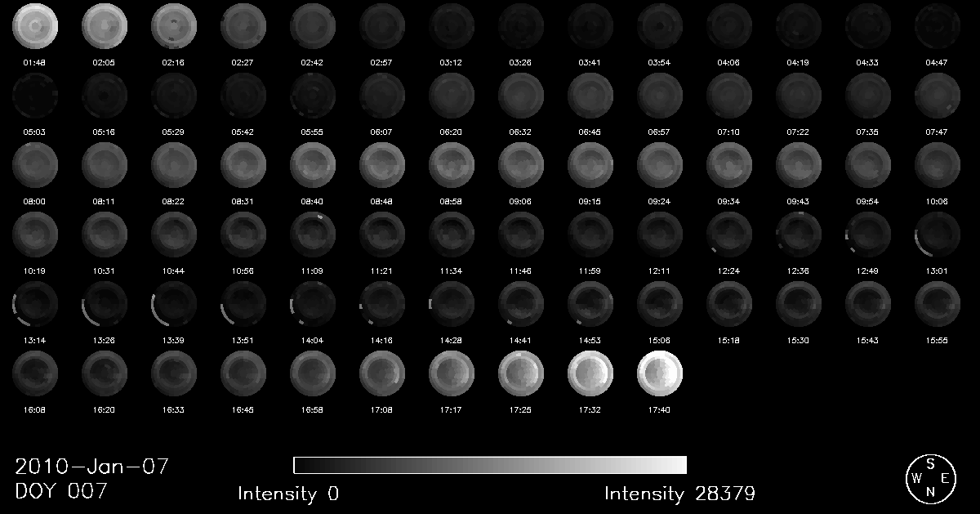Click the '03:54' timestamp label
The image size is (980, 514).
tap(659, 62)
